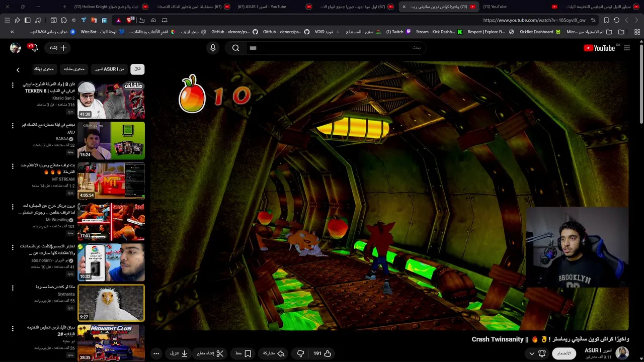Click the Crash Twinsanity video player
Image resolution: width=644 pixels, height=362 pixels.
[390, 196]
